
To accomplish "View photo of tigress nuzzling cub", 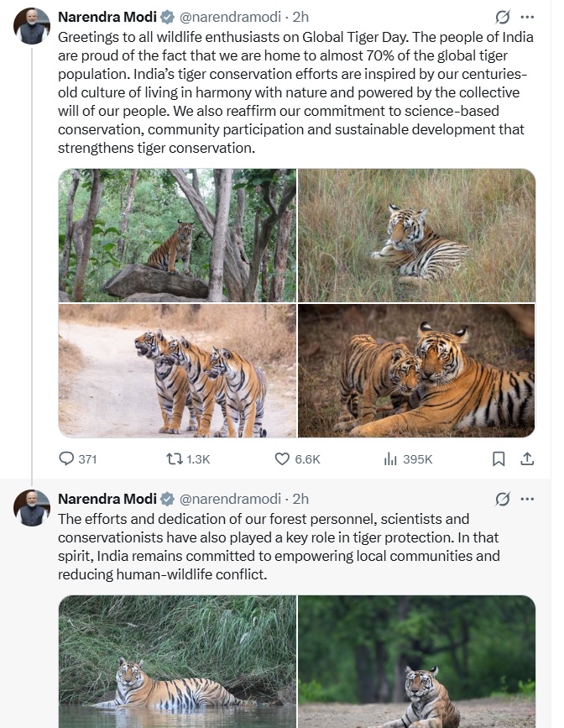I will (x=416, y=370).
